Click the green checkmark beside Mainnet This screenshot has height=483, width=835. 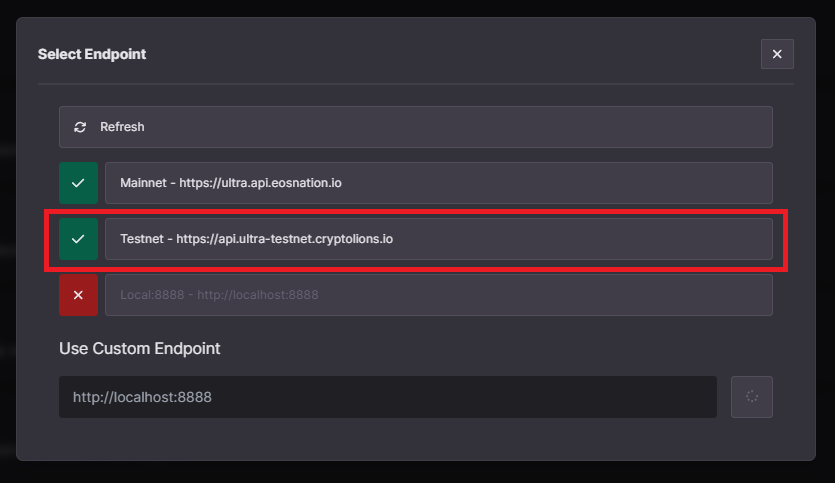point(78,183)
